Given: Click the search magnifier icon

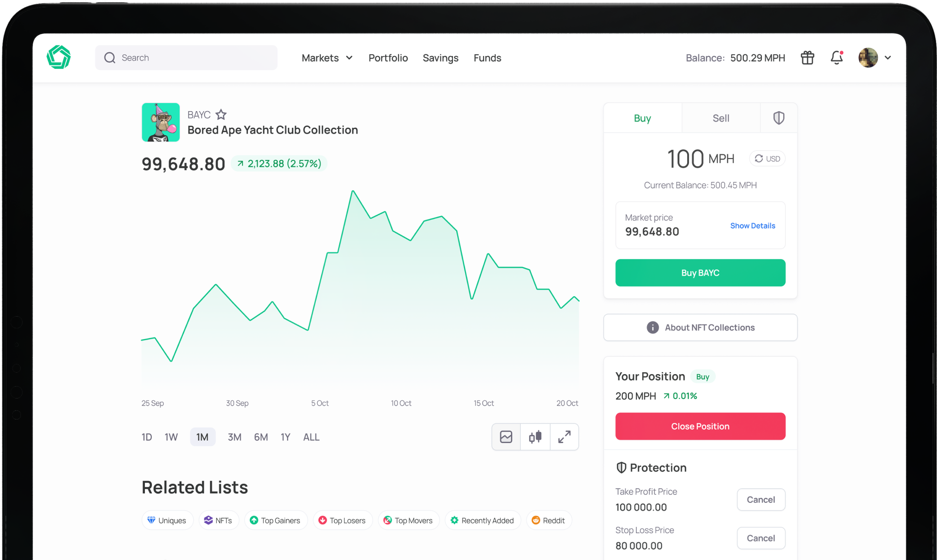Looking at the screenshot, I should (x=110, y=58).
